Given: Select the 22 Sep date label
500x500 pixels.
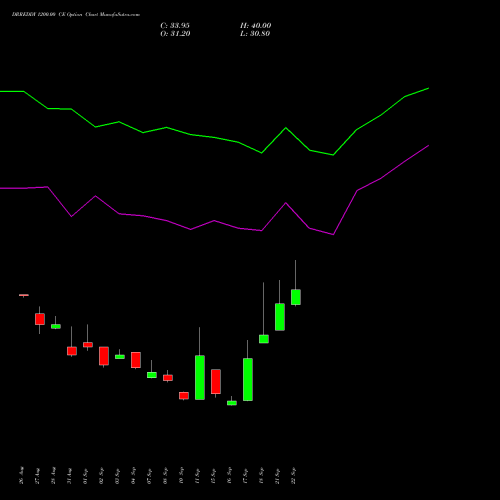Looking at the screenshot, I should (294, 476).
